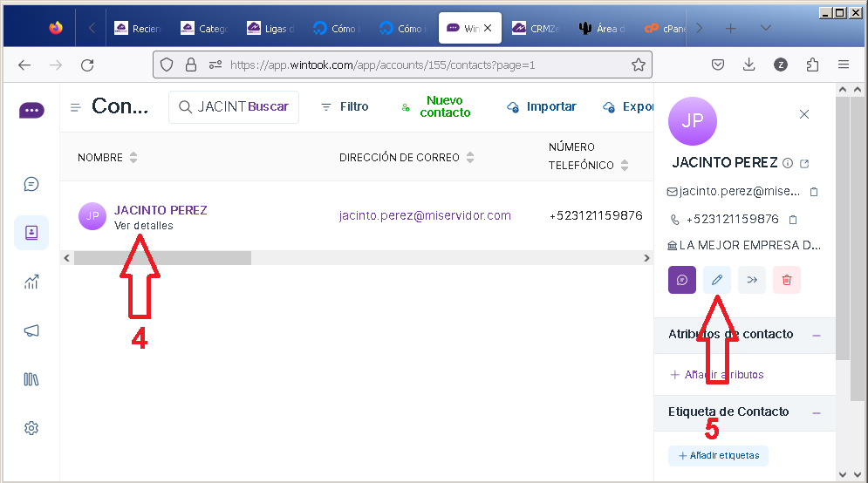Click the details panel vertical scrollbar thumb
This screenshot has width=868, height=483.
[x=843, y=228]
